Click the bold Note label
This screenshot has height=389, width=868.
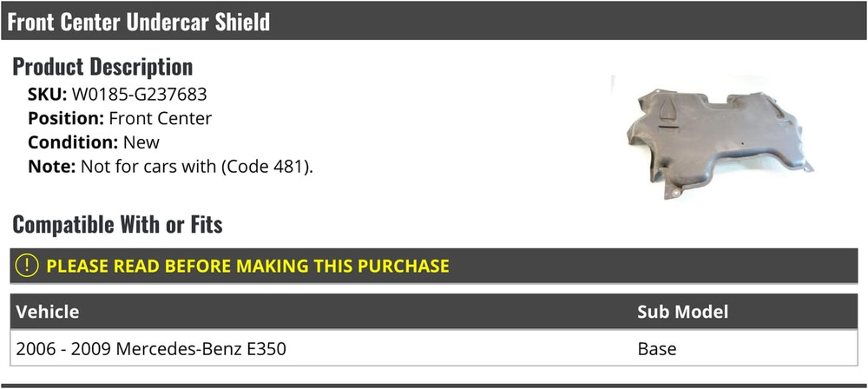coord(51,165)
